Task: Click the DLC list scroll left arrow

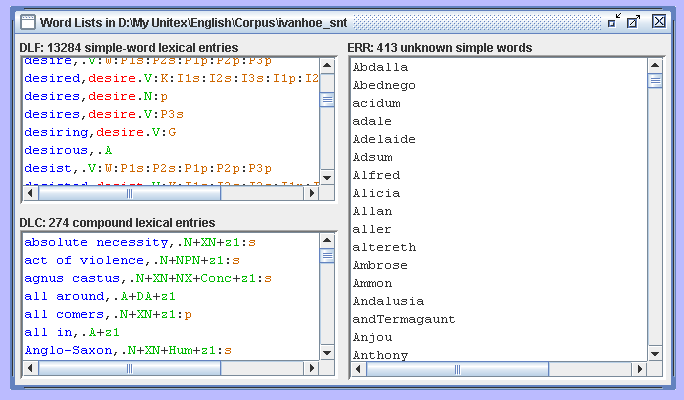Action: click(30, 368)
